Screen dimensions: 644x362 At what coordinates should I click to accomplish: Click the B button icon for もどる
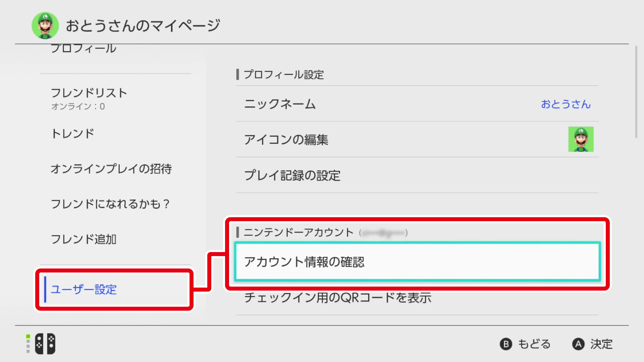pyautogui.click(x=506, y=344)
